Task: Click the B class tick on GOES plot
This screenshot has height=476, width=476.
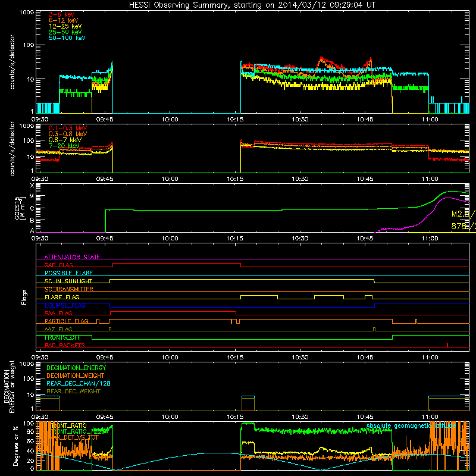Action: coord(32,220)
